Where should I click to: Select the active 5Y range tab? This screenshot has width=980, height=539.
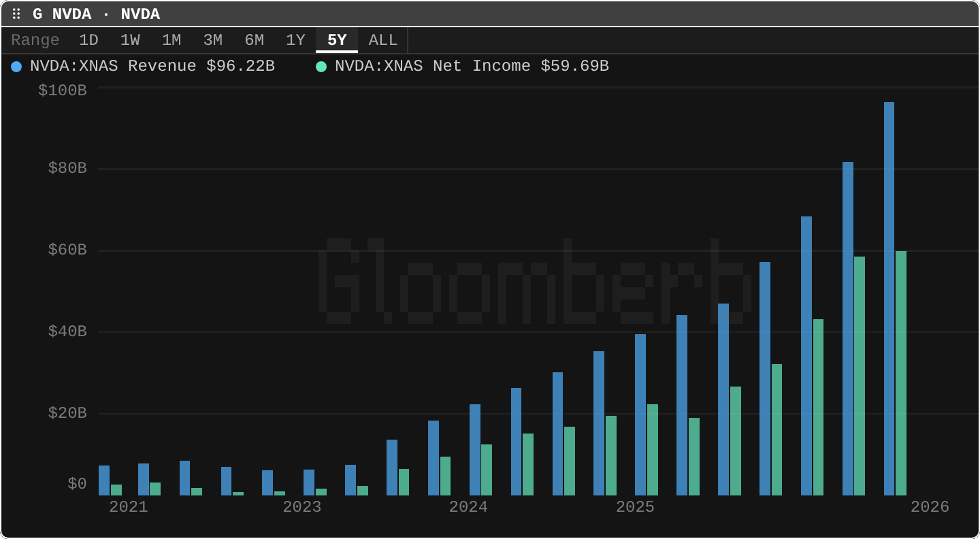pyautogui.click(x=337, y=40)
